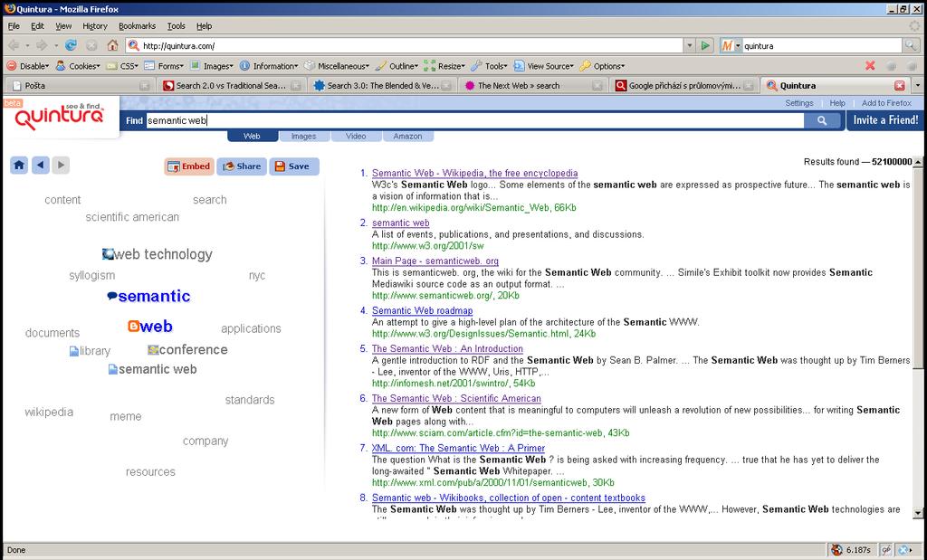Image resolution: width=927 pixels, height=560 pixels.
Task: Switch to the Video search tab
Action: 356,137
